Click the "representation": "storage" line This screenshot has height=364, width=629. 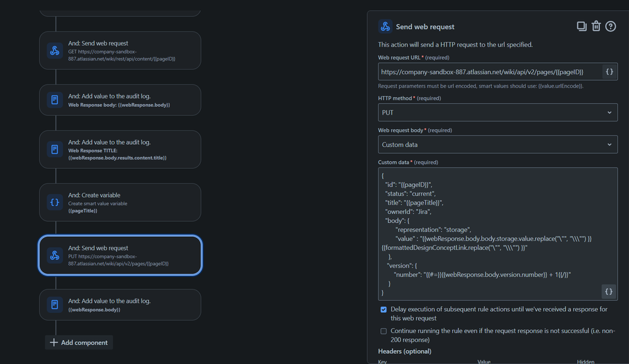coord(433,230)
